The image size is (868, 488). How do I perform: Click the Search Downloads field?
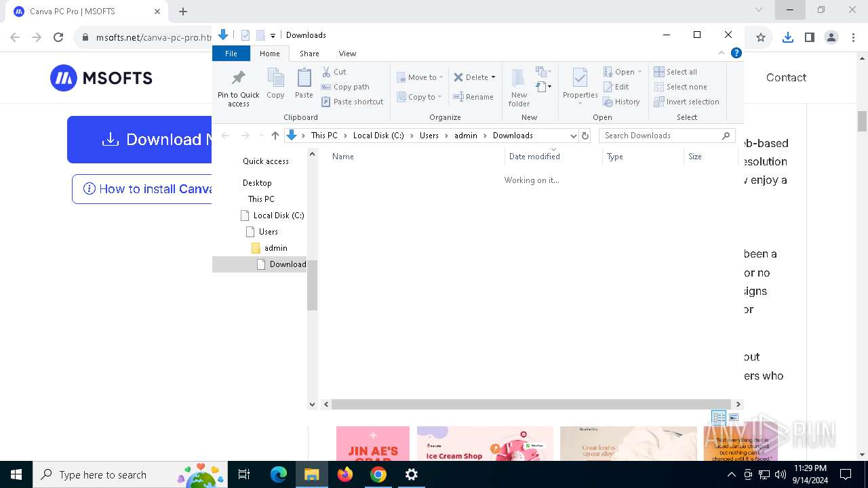coord(667,136)
